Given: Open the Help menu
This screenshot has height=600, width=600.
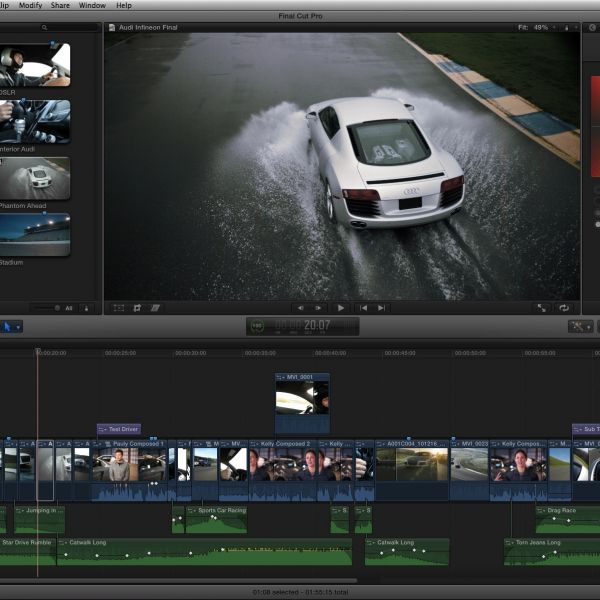Looking at the screenshot, I should click(124, 5).
